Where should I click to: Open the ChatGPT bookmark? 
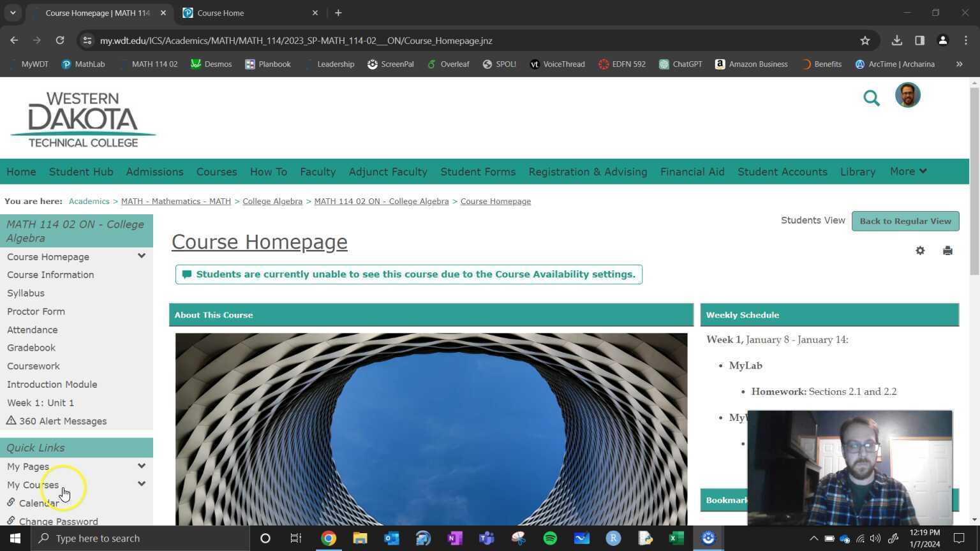tap(680, 64)
